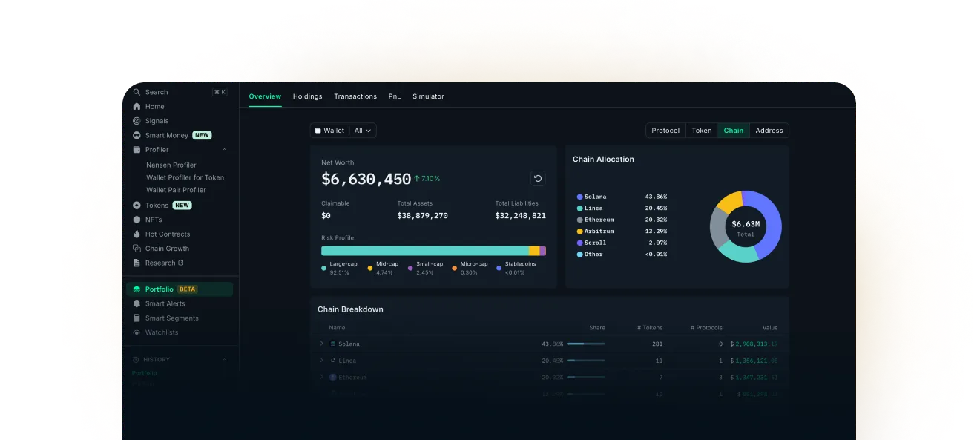Click the Tokens sidebar icon
Screen dimensions: 980x440
tap(137, 206)
